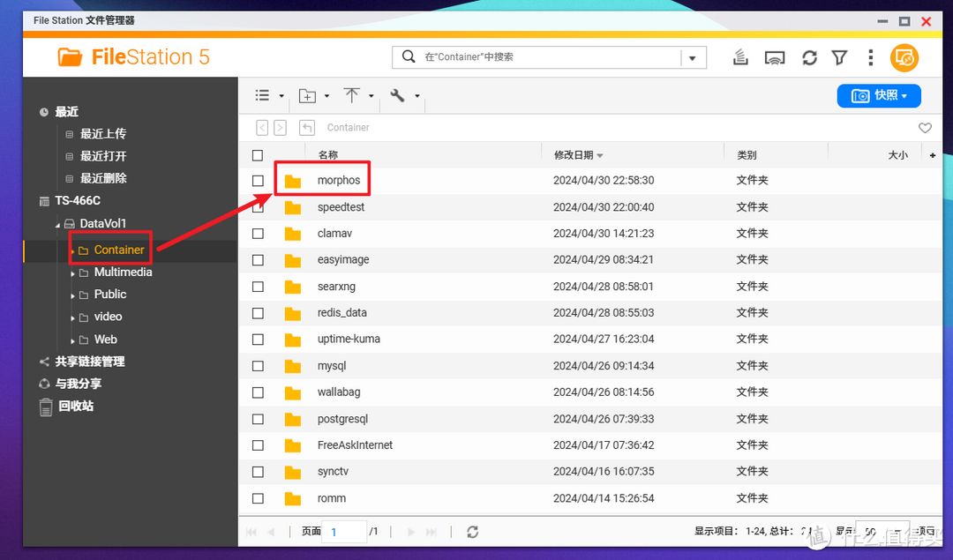Click the network media streaming icon

pyautogui.click(x=775, y=57)
